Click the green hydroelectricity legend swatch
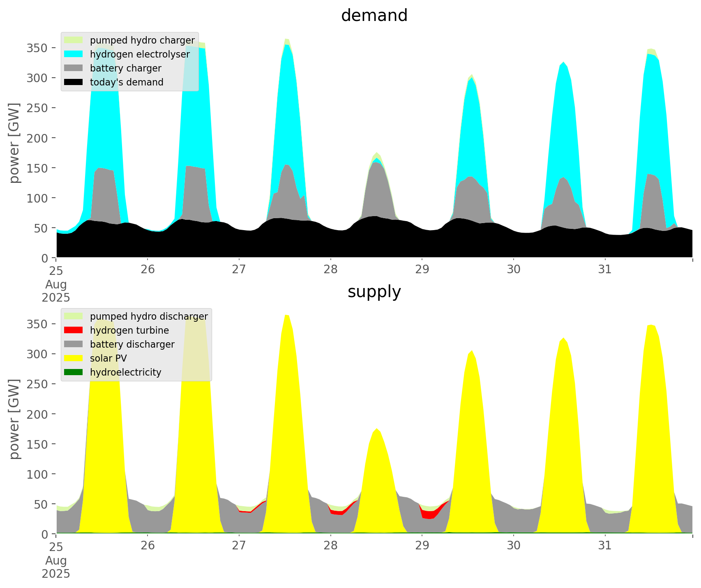 pyautogui.click(x=74, y=372)
